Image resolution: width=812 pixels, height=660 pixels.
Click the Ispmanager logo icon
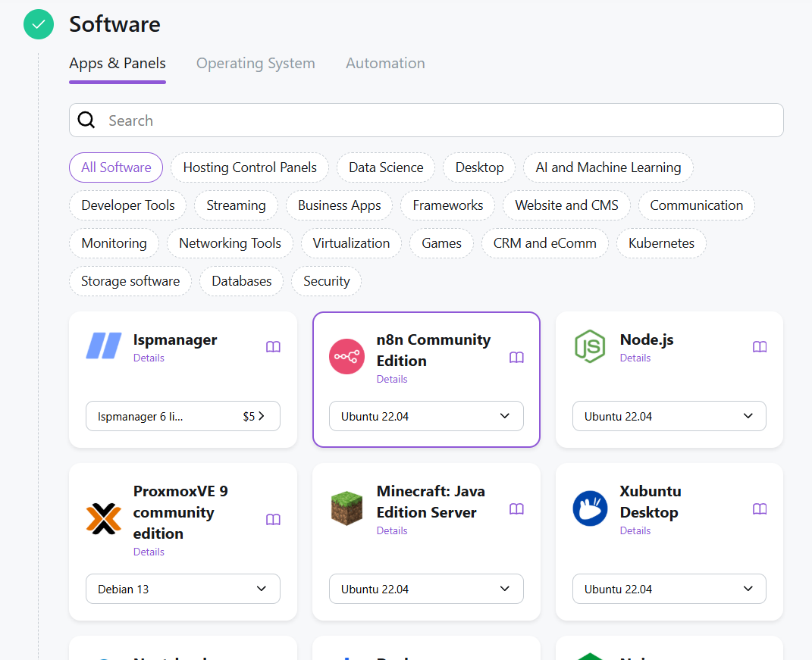tap(104, 346)
